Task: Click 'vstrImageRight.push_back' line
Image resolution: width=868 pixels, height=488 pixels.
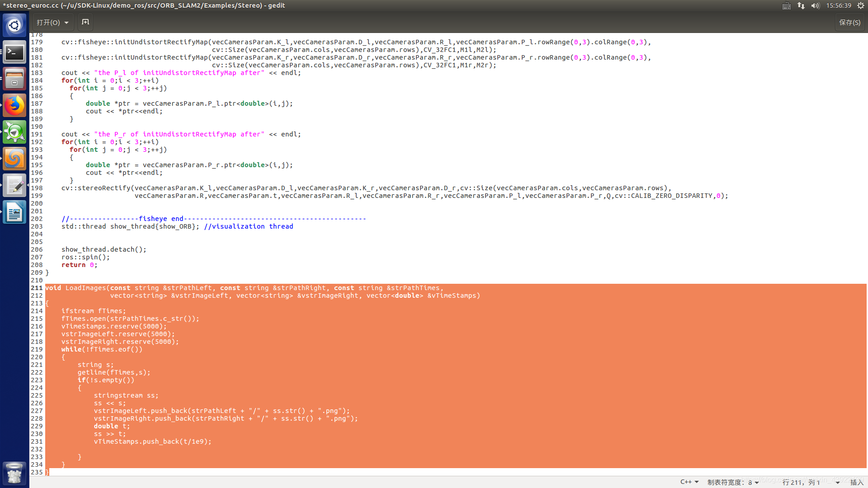Action: [x=226, y=418]
